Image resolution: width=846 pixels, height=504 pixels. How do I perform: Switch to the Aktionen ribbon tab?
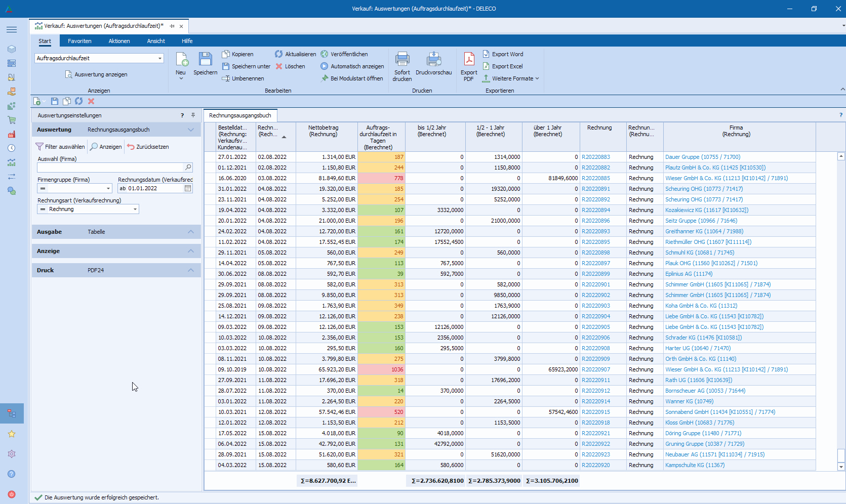coord(119,41)
